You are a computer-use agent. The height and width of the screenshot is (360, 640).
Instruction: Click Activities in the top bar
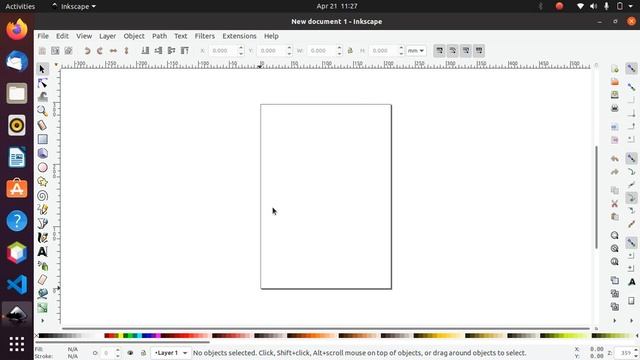coord(20,6)
